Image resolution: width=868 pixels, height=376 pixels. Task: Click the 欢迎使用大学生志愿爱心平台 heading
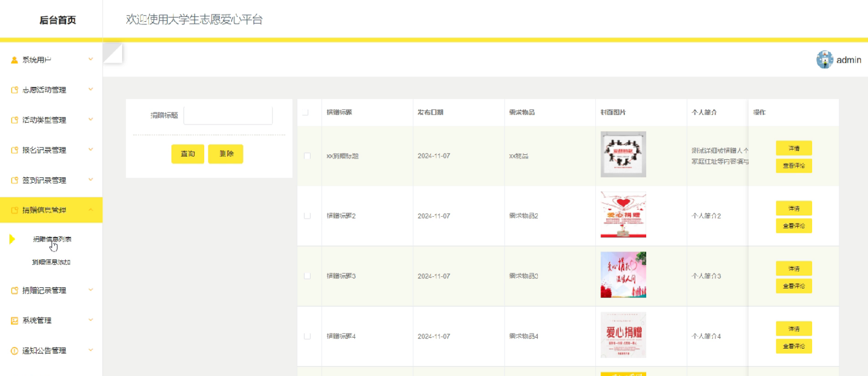click(194, 19)
